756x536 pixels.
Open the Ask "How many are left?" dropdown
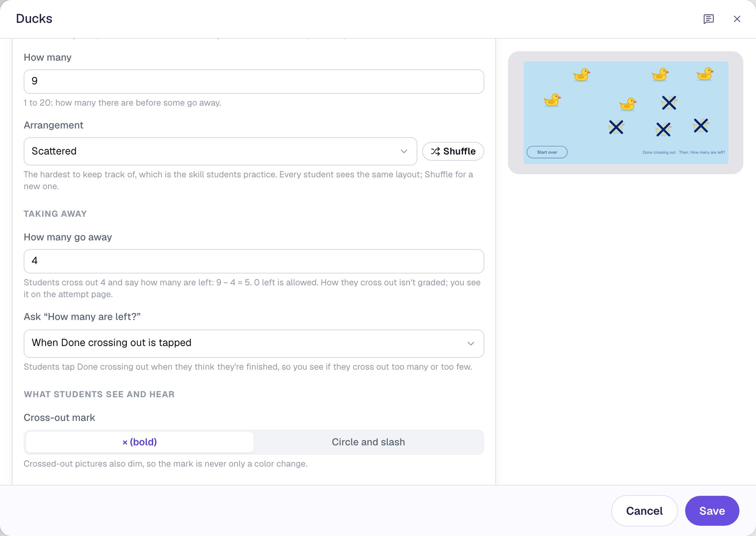254,343
